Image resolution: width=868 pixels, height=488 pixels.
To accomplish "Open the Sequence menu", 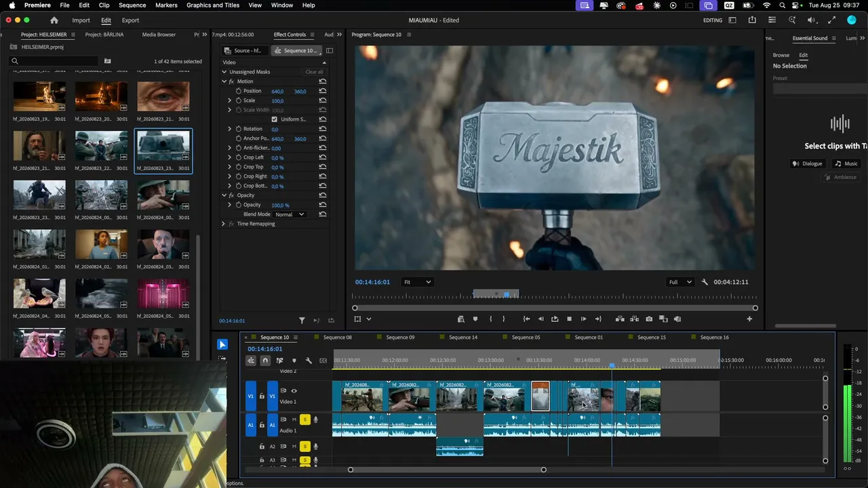I will pyautogui.click(x=132, y=5).
